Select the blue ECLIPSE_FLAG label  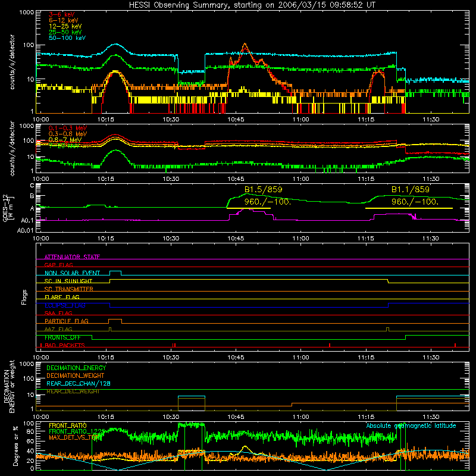[x=65, y=305]
